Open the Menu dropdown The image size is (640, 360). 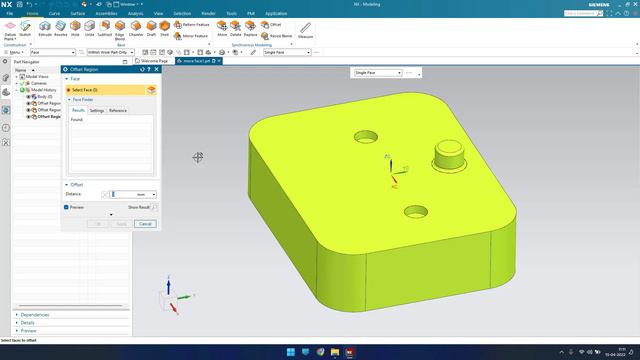pyautogui.click(x=13, y=52)
